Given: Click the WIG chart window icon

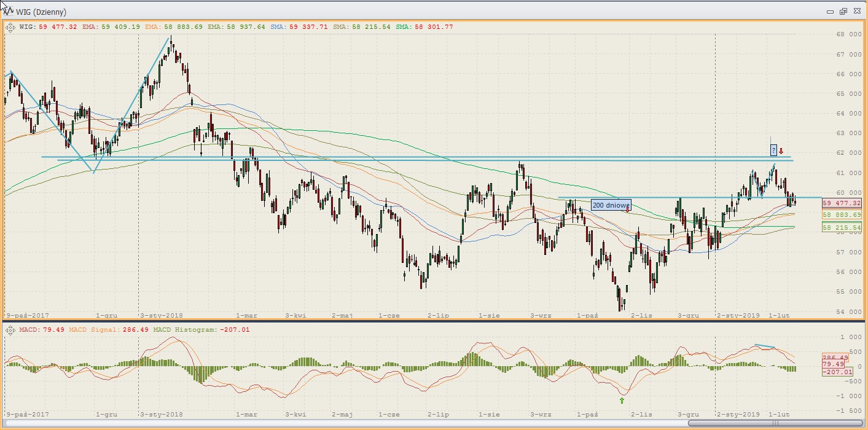Looking at the screenshot, I should point(7,12).
